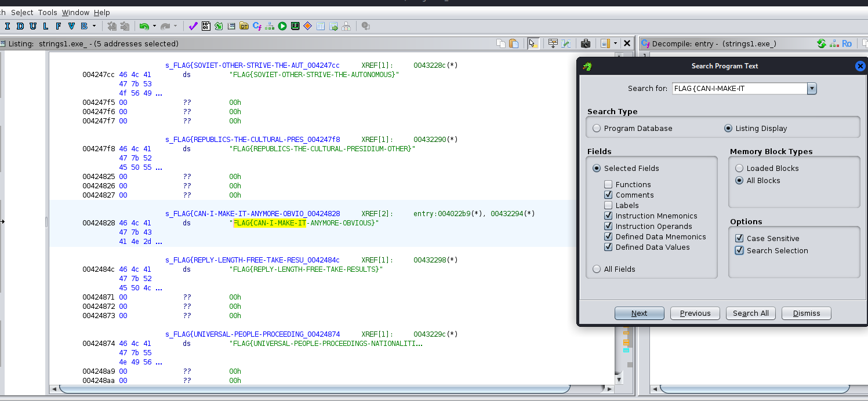Click the Next search button
868x401 pixels.
pos(640,313)
